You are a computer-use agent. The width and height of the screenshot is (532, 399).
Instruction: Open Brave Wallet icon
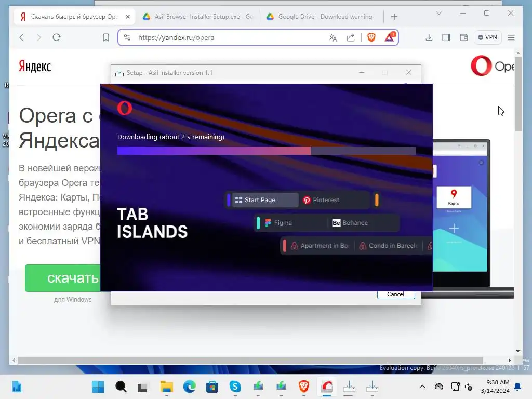464,37
